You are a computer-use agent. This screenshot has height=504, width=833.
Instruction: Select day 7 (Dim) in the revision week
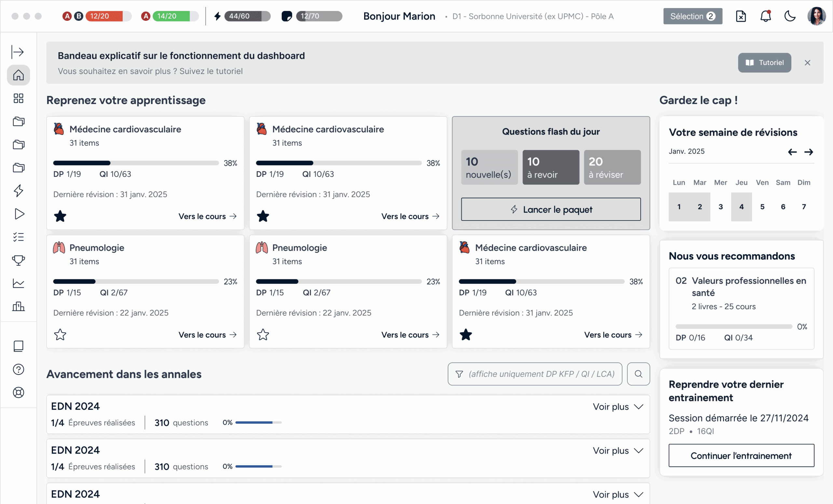[x=804, y=207]
